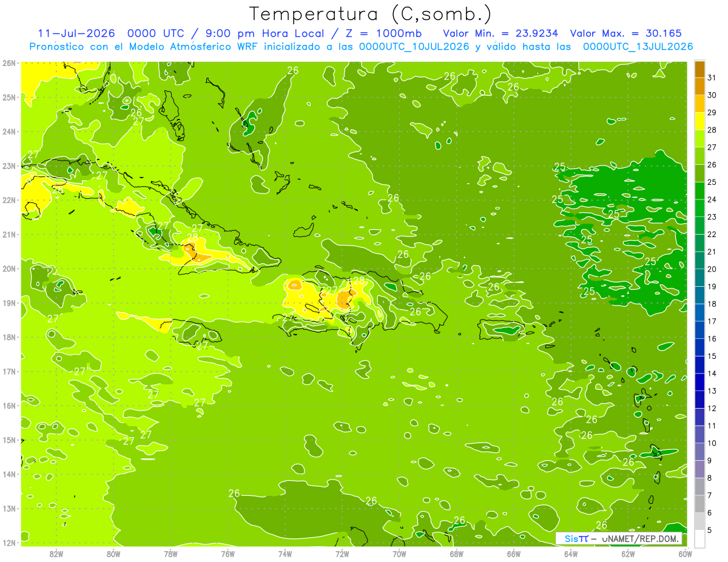Click the "13N" latitude axis label
728x562 pixels.
[x=9, y=509]
